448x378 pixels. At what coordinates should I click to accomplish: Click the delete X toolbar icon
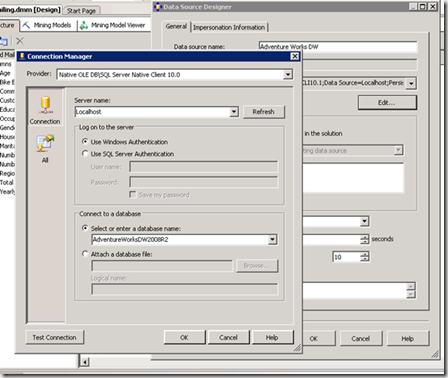coord(20,41)
